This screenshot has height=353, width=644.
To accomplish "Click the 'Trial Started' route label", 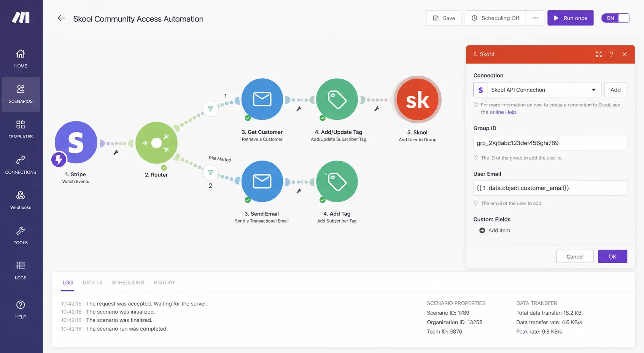I will (x=219, y=158).
